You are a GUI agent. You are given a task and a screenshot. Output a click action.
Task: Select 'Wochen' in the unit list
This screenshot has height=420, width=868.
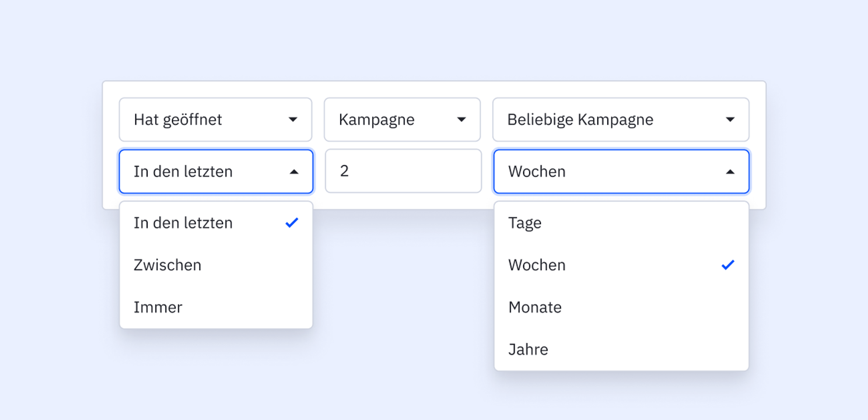537,265
